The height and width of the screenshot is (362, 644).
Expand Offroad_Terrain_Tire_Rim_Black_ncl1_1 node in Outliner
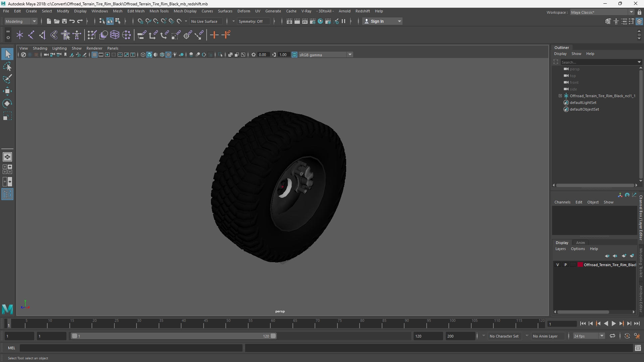(x=560, y=96)
